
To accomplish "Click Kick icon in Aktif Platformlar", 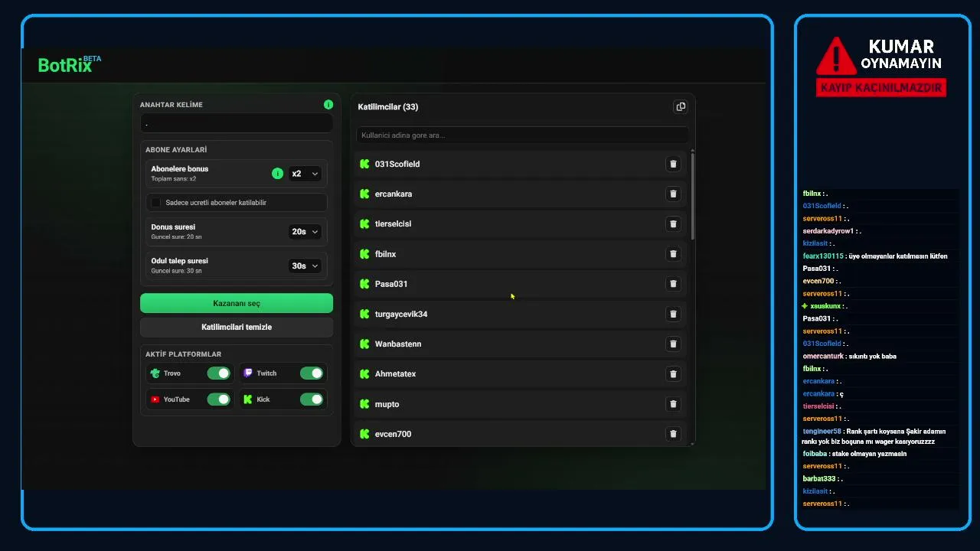I will click(247, 399).
